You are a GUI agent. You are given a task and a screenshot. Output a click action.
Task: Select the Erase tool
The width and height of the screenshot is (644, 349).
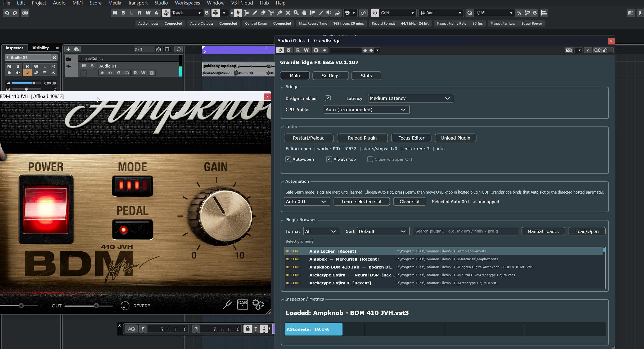(x=263, y=13)
